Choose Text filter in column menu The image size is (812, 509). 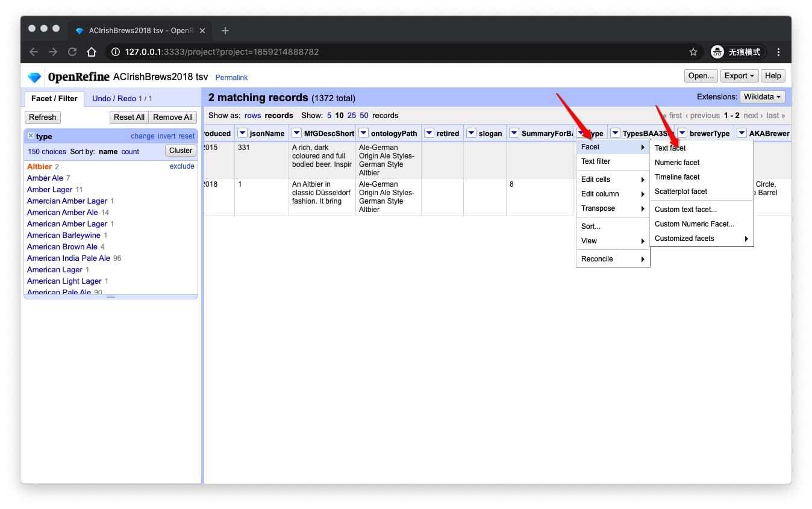click(613, 161)
